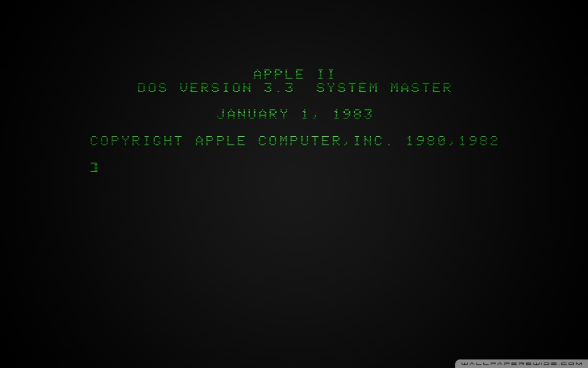Select the Roman numeral II in the title
588x368 pixels.
click(326, 74)
